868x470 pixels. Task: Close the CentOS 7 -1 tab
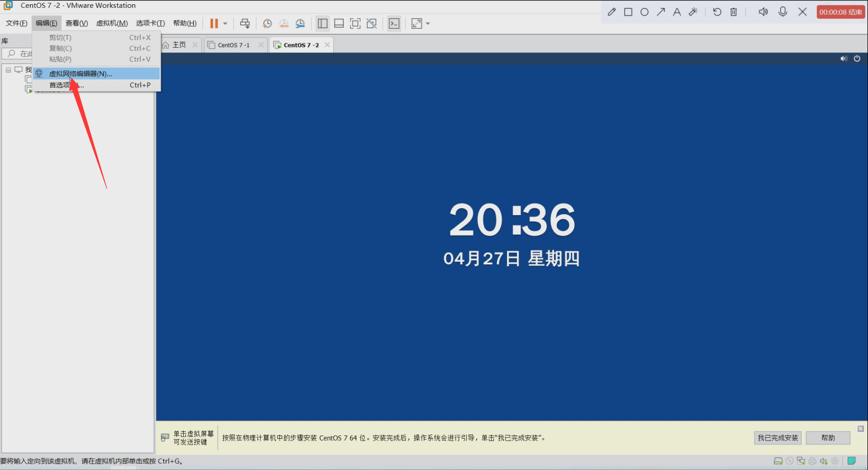261,45
